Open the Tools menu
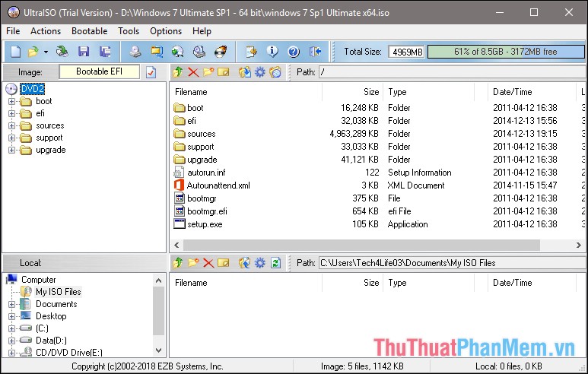The height and width of the screenshot is (374, 588). click(129, 31)
